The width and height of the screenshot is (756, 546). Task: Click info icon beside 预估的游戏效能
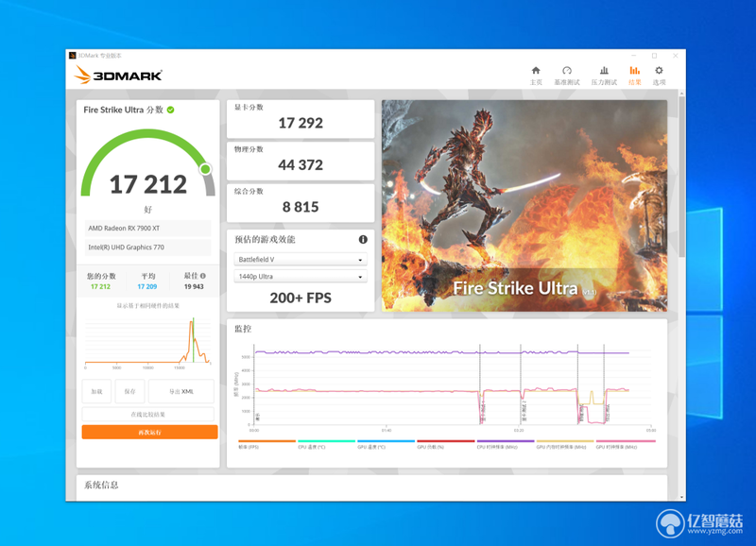pyautogui.click(x=363, y=240)
